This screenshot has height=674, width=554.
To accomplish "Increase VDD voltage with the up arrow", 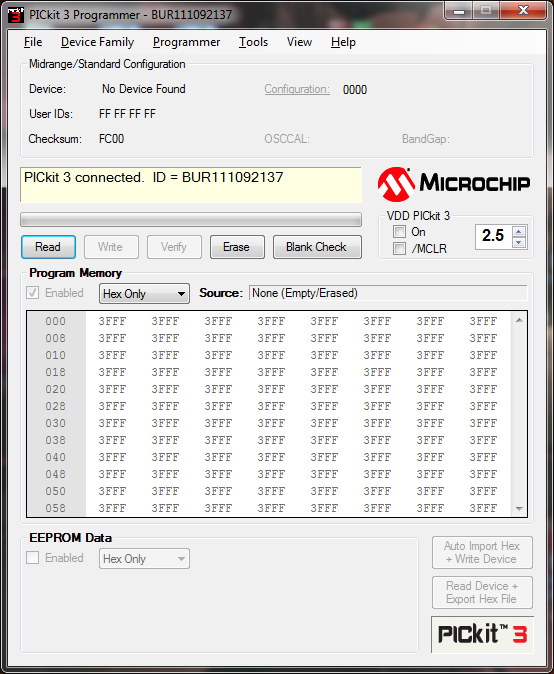I will pos(519,232).
